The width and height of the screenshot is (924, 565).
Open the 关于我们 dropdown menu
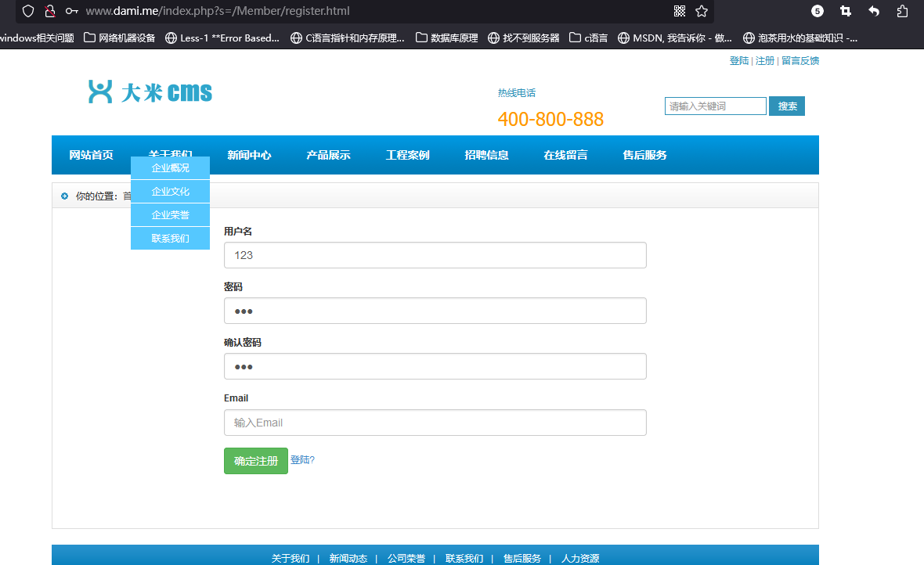point(170,154)
